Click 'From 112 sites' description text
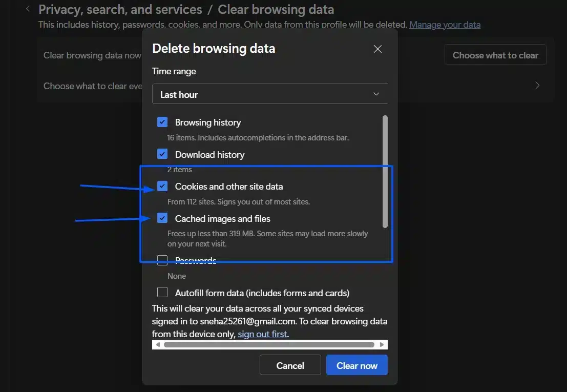This screenshot has width=567, height=392. pyautogui.click(x=239, y=202)
